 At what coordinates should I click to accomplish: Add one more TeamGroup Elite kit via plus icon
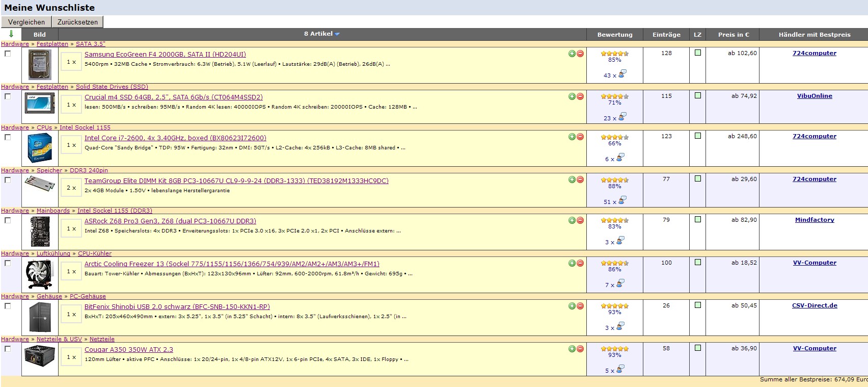[572, 179]
